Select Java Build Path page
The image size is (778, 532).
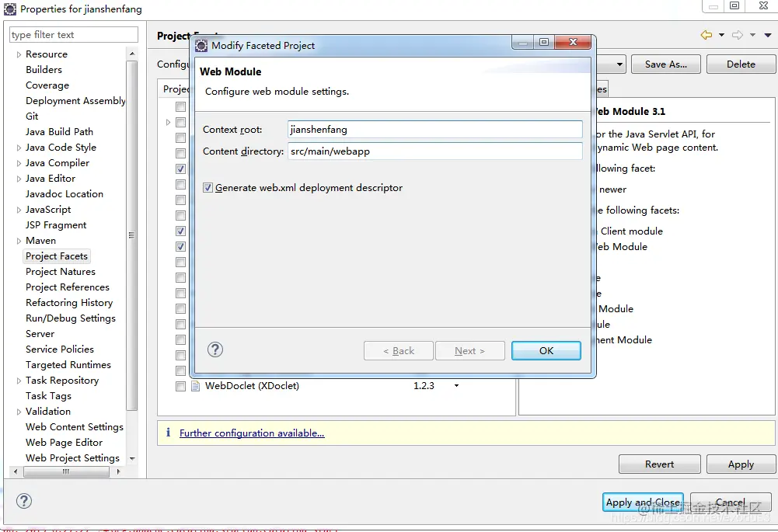pos(59,131)
